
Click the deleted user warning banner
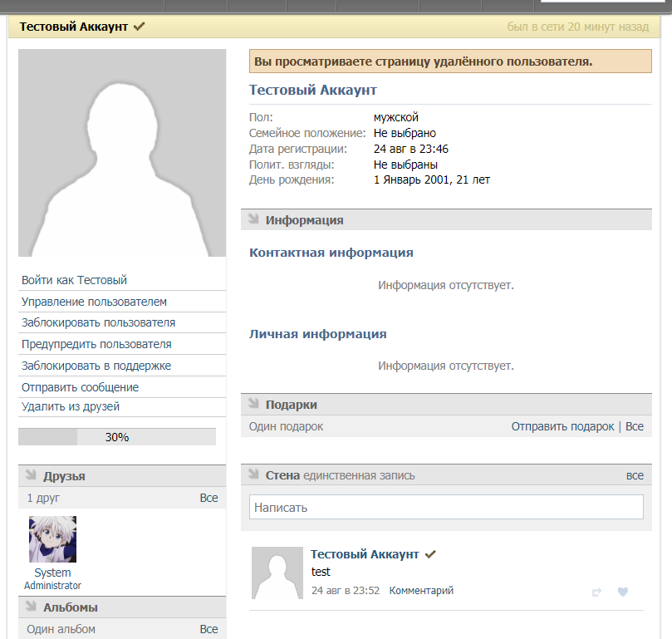(x=450, y=61)
